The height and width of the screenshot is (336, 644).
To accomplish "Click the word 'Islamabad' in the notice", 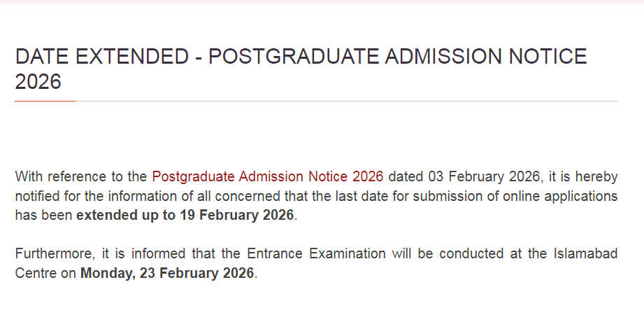I will tap(586, 253).
